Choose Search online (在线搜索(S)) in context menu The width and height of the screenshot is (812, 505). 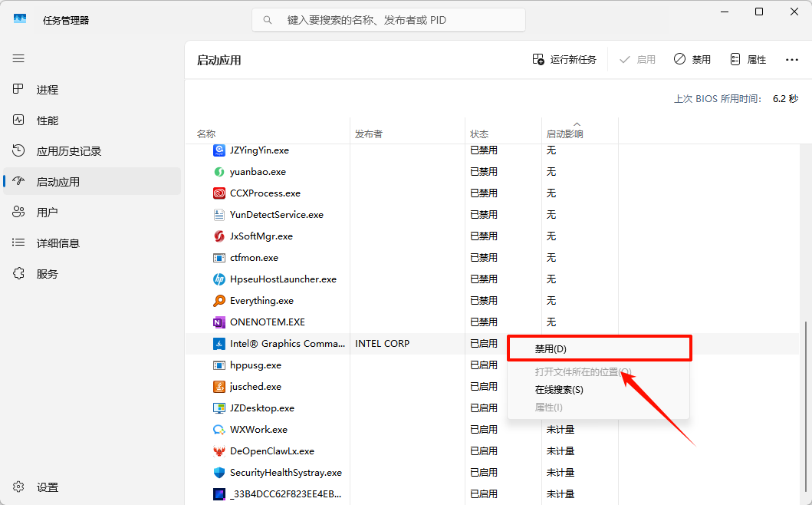(599, 389)
